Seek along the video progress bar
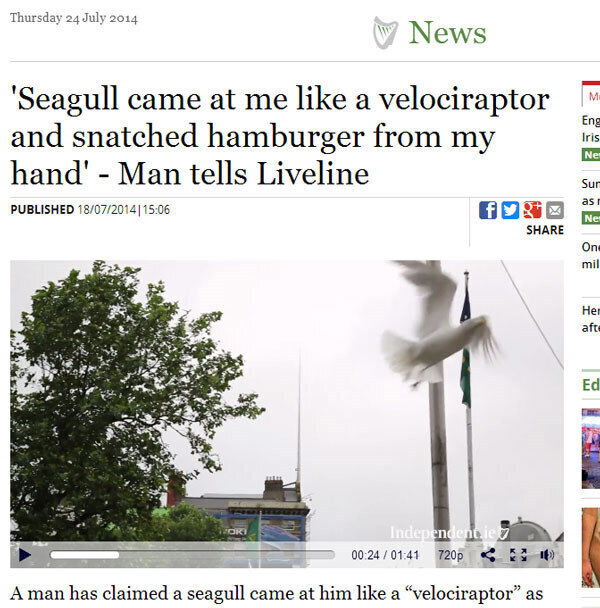 pos(192,555)
